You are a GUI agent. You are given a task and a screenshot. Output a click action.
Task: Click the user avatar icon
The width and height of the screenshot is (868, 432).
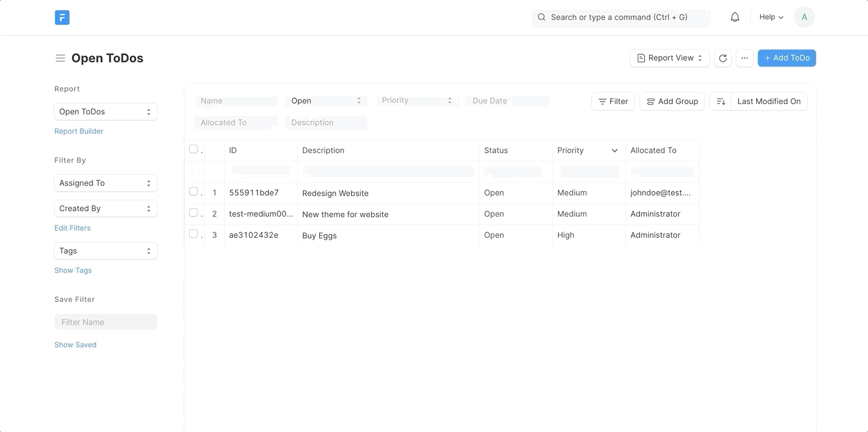[x=804, y=16]
